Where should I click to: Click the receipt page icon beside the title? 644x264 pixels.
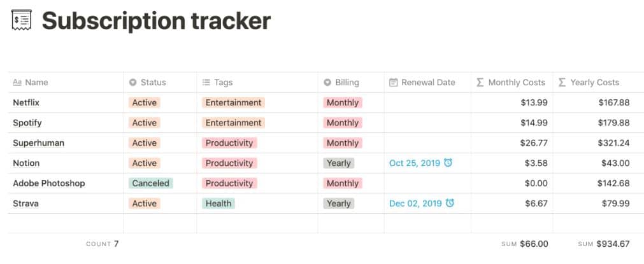click(x=22, y=20)
